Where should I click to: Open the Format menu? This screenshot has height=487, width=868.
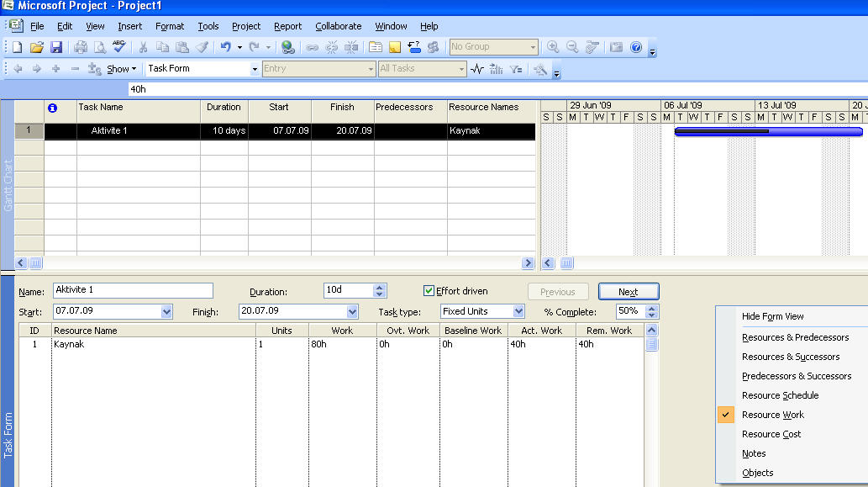pos(170,26)
